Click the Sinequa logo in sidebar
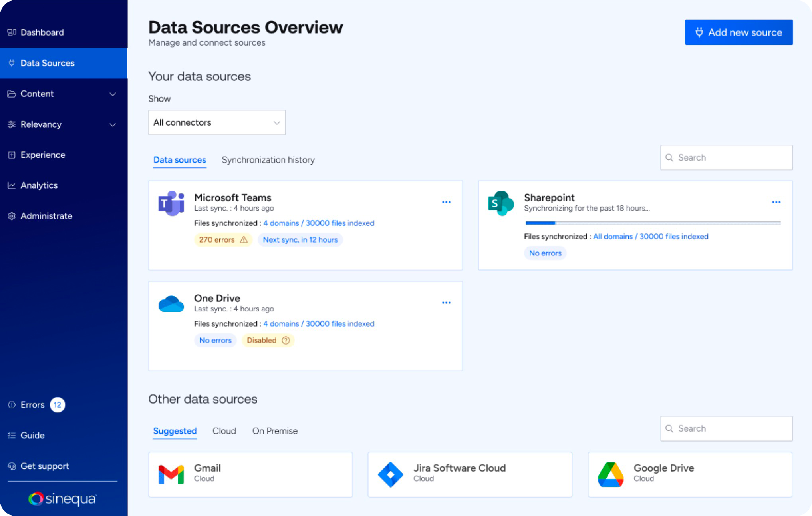 tap(62, 498)
